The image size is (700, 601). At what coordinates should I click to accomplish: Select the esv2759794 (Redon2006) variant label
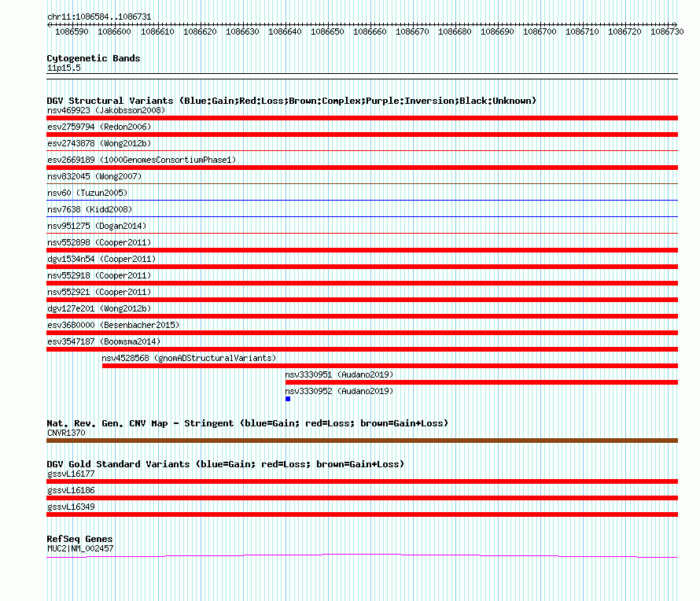tap(99, 127)
